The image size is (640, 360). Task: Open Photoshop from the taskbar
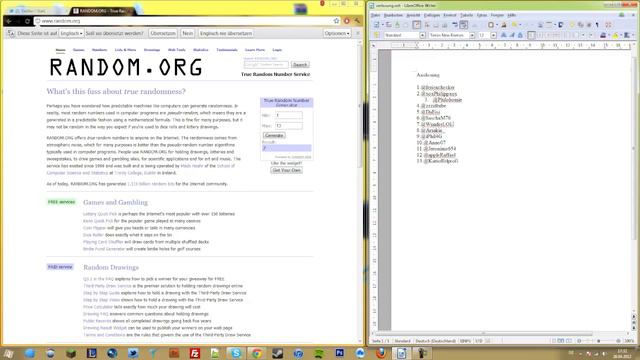[339, 353]
